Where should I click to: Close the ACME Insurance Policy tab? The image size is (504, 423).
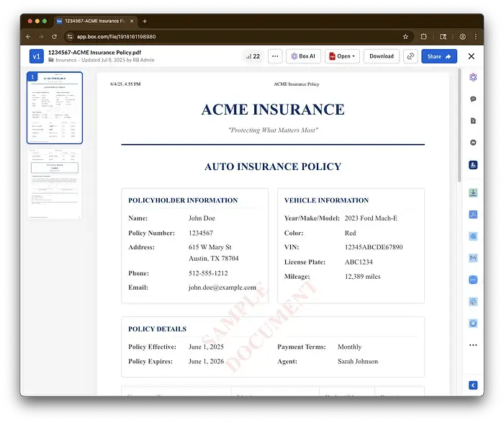(132, 21)
